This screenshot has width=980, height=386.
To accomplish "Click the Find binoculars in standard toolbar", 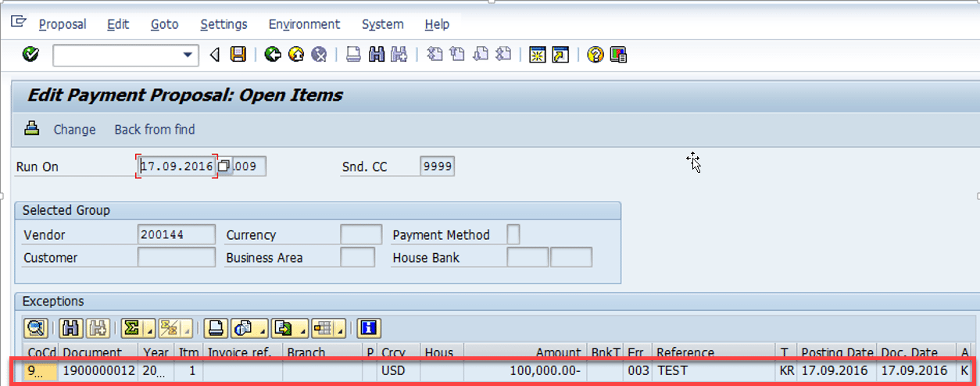I will [377, 55].
